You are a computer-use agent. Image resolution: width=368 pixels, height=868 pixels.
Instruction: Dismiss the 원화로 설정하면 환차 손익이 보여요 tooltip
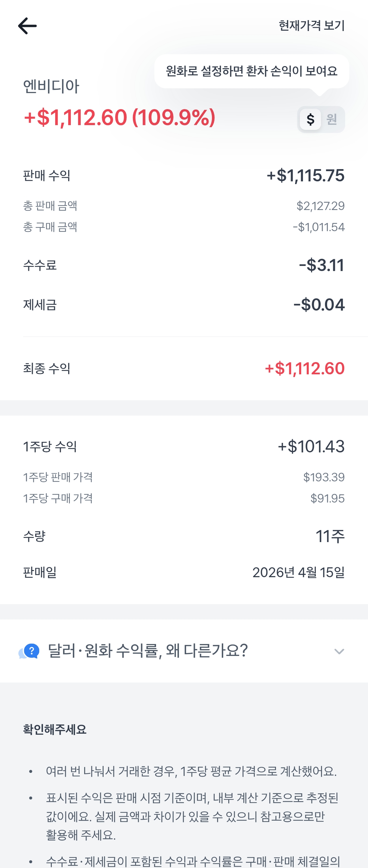click(x=251, y=71)
